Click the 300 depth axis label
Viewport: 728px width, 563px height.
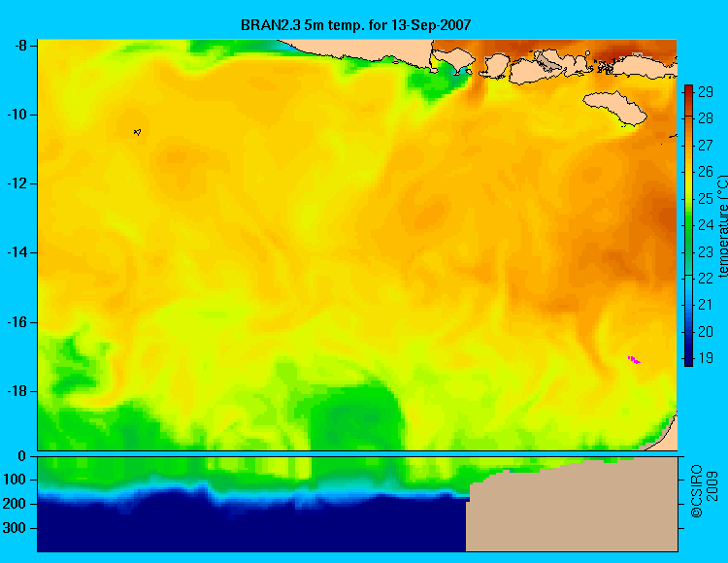15,528
